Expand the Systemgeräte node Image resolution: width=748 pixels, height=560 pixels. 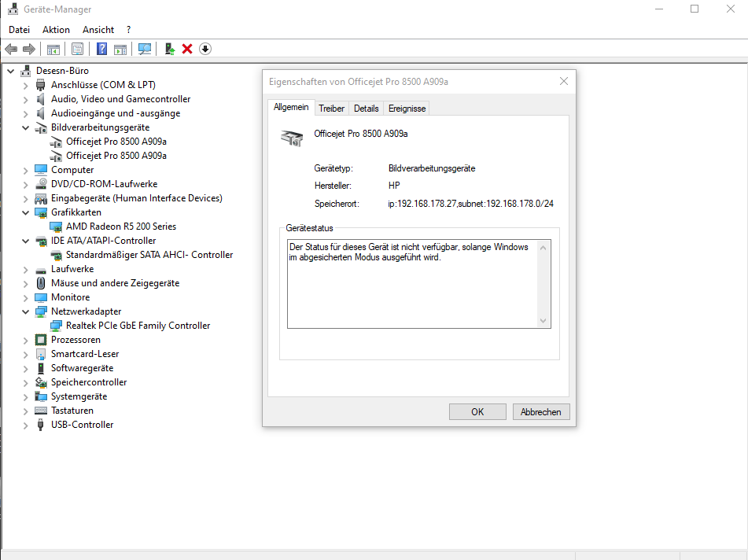tap(26, 397)
